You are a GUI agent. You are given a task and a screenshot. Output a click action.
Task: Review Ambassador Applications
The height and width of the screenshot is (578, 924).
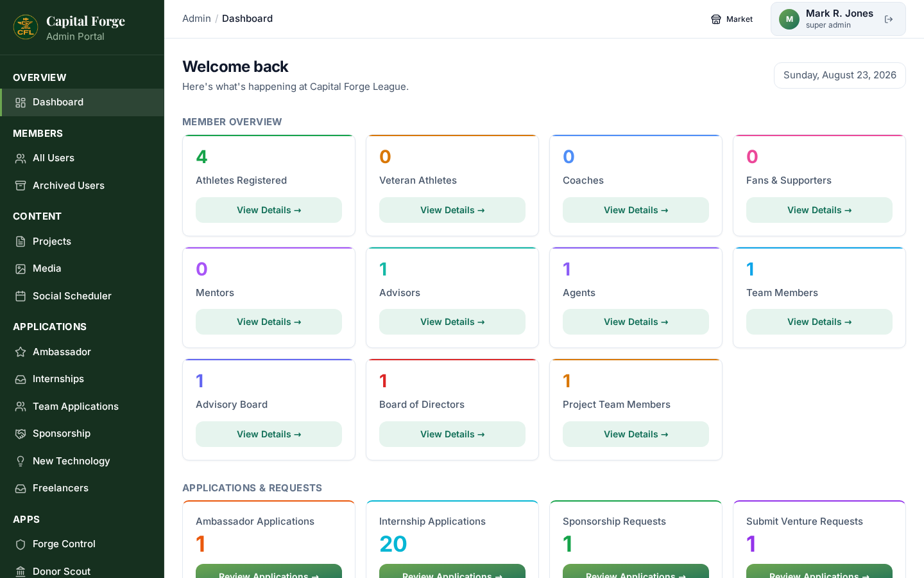click(x=269, y=572)
